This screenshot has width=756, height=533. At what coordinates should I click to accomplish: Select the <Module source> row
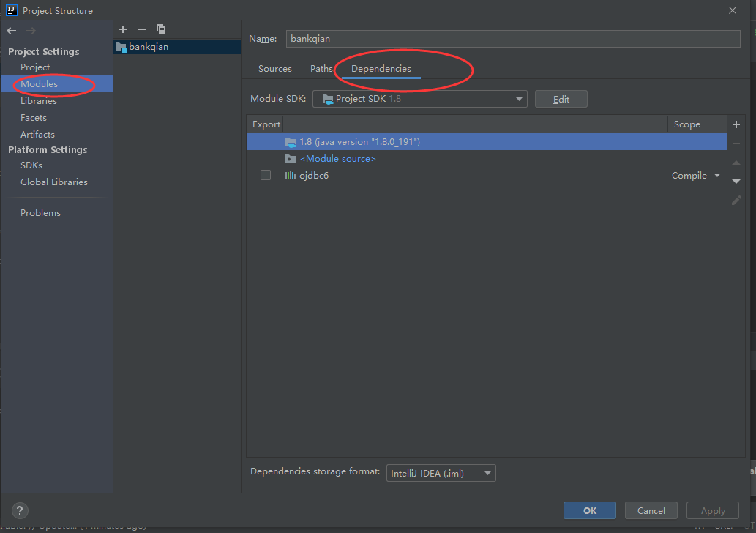point(487,159)
